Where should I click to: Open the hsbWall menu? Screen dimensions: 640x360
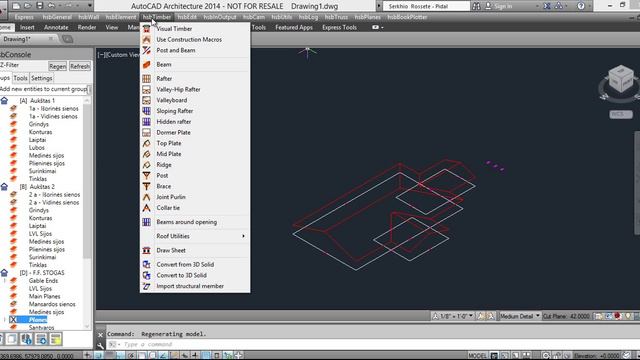(89, 17)
